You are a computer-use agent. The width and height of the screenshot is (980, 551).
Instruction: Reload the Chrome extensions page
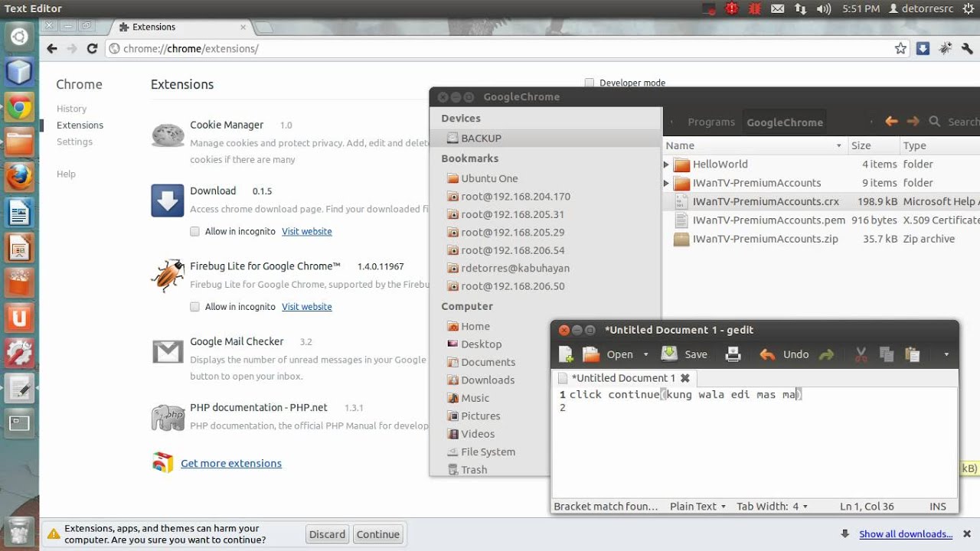pyautogui.click(x=92, y=48)
